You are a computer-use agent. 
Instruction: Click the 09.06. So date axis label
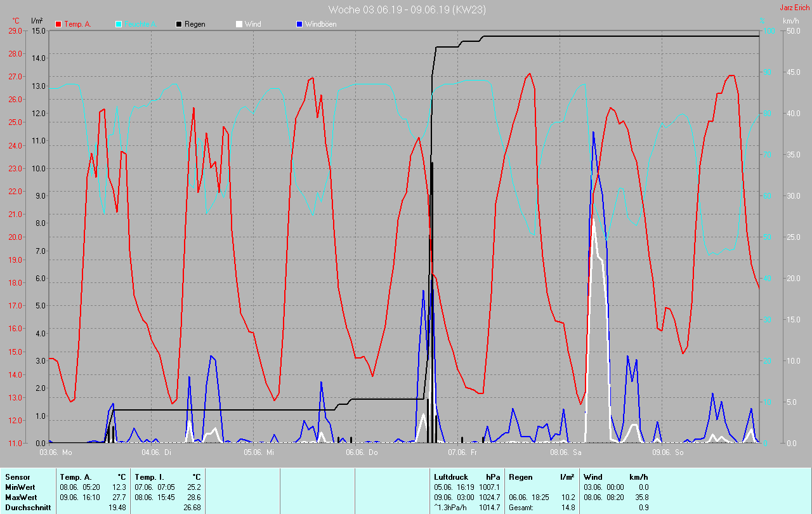click(x=668, y=452)
